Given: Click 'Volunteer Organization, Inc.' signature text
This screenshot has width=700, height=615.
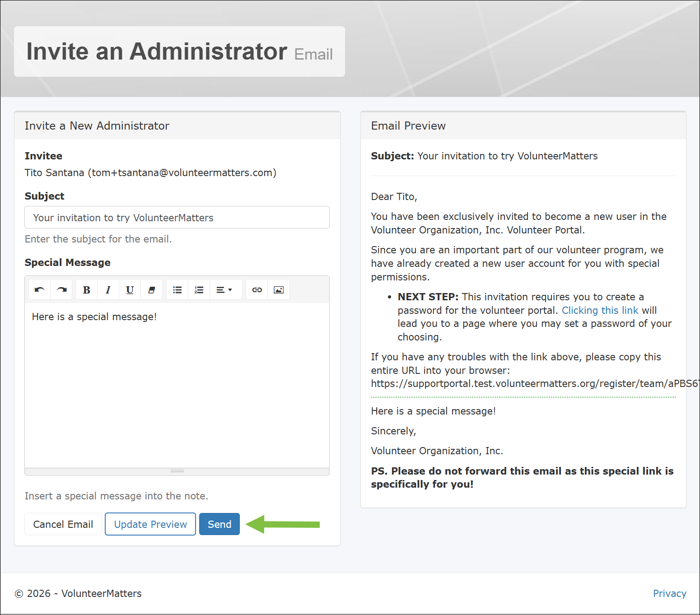Looking at the screenshot, I should [x=437, y=451].
